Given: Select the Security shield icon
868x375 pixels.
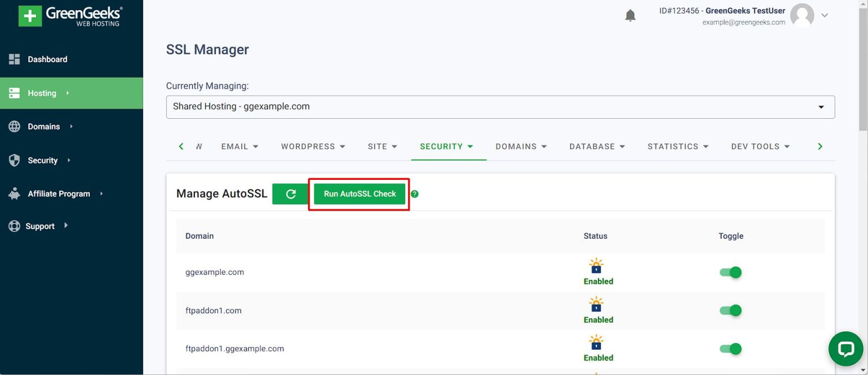Looking at the screenshot, I should tap(14, 160).
